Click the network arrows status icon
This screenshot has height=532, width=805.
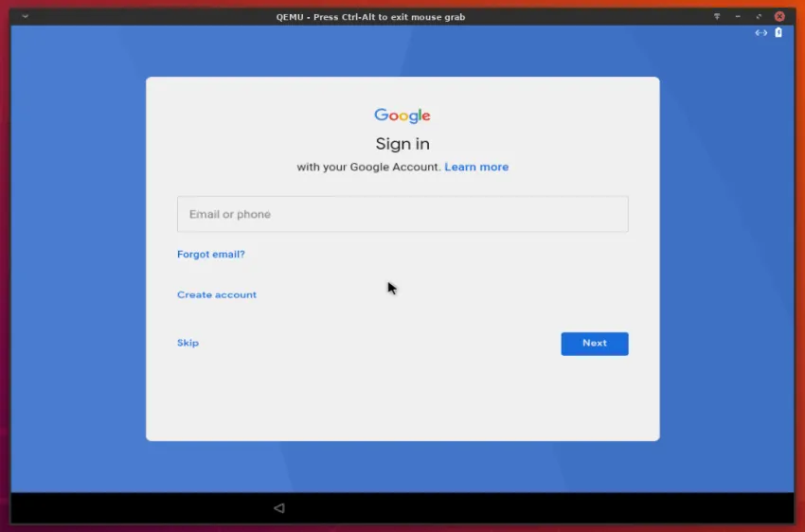[x=760, y=33]
